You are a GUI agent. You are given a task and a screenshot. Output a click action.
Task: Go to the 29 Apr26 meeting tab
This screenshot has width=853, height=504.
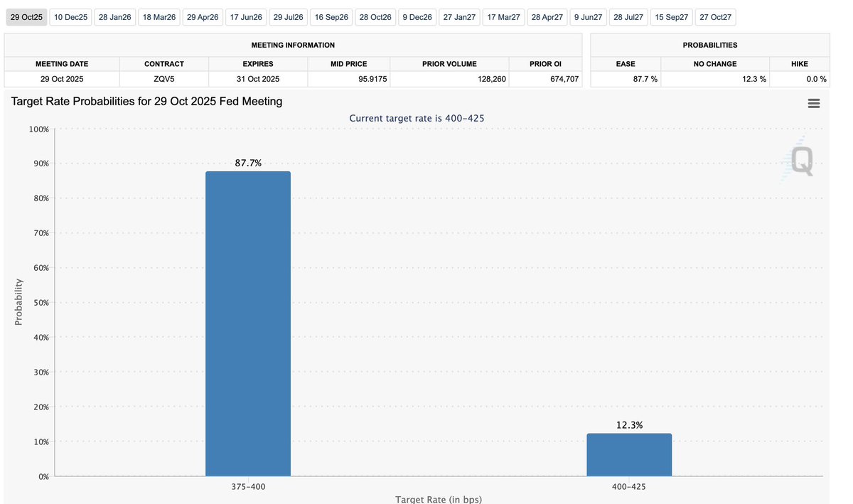pyautogui.click(x=203, y=17)
